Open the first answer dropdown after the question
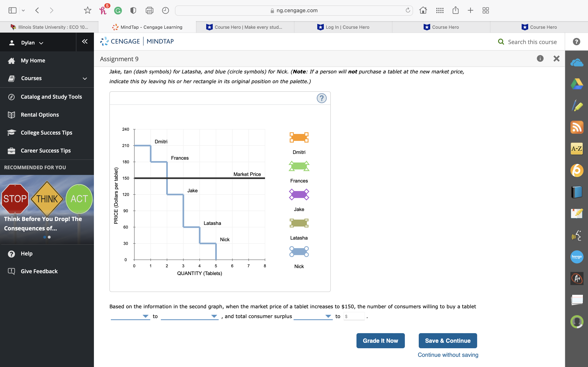Image resolution: width=588 pixels, height=367 pixels. tap(130, 316)
